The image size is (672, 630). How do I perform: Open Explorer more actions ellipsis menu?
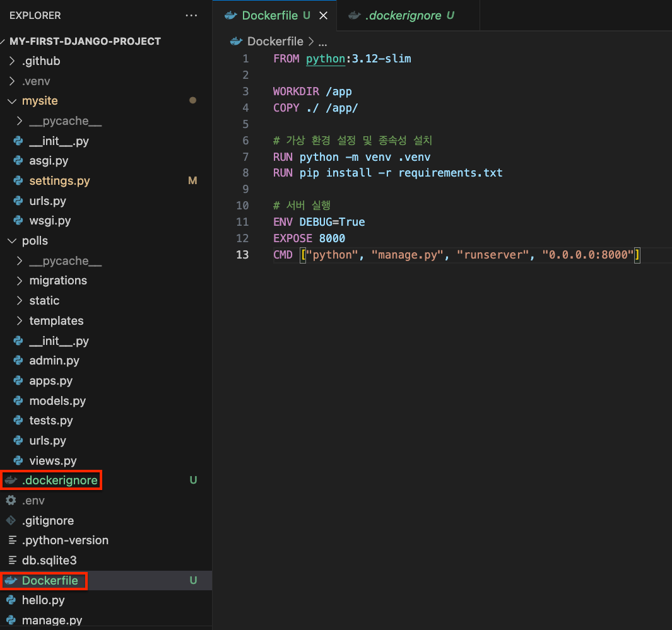click(191, 15)
